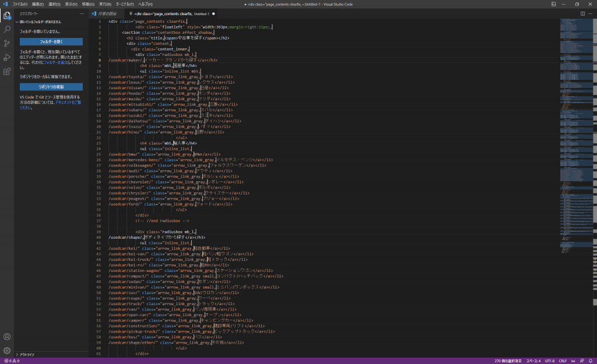Image resolution: width=597 pixels, height=364 pixels.
Task: Follow the フォルダーを追加 link
Action: click(x=57, y=62)
